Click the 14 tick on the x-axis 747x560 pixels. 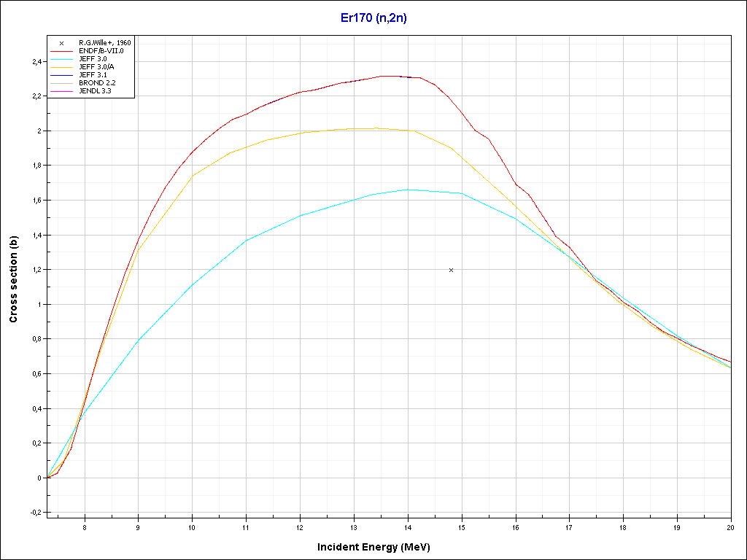(x=407, y=526)
